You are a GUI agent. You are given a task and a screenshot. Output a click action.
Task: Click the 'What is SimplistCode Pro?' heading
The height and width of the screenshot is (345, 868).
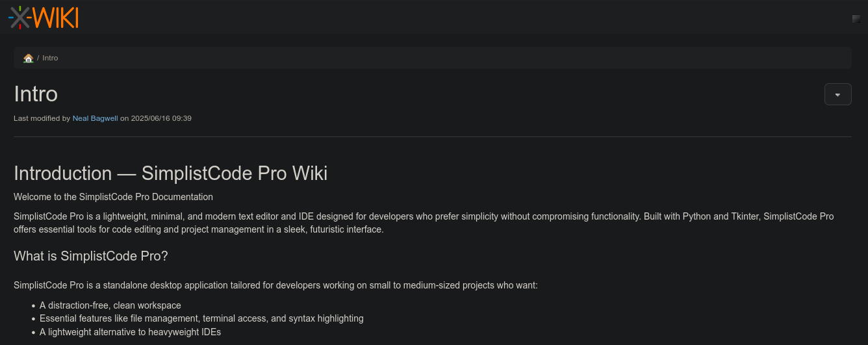(91, 256)
